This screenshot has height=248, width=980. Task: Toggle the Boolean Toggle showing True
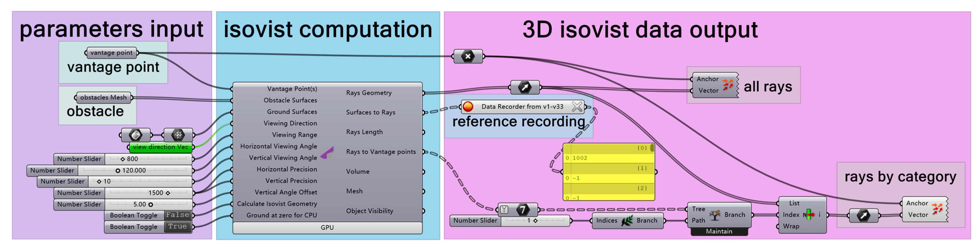[148, 227]
